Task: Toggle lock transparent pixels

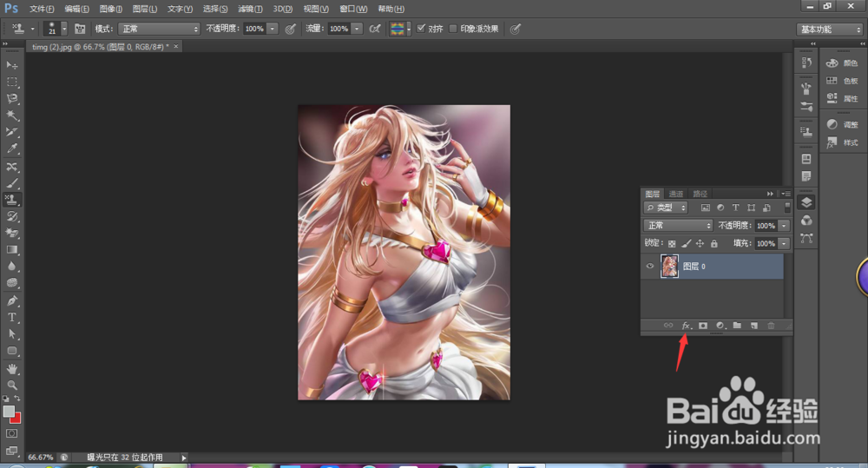Action: [672, 244]
